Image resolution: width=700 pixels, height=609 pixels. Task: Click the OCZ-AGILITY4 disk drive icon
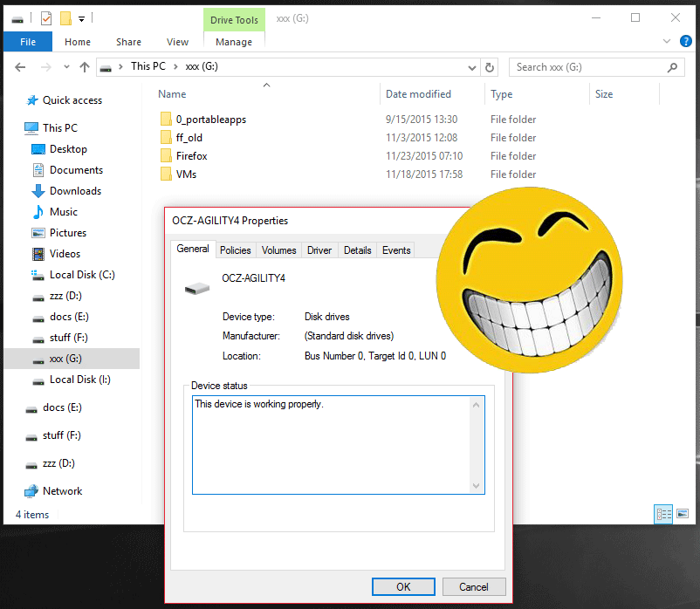[197, 289]
